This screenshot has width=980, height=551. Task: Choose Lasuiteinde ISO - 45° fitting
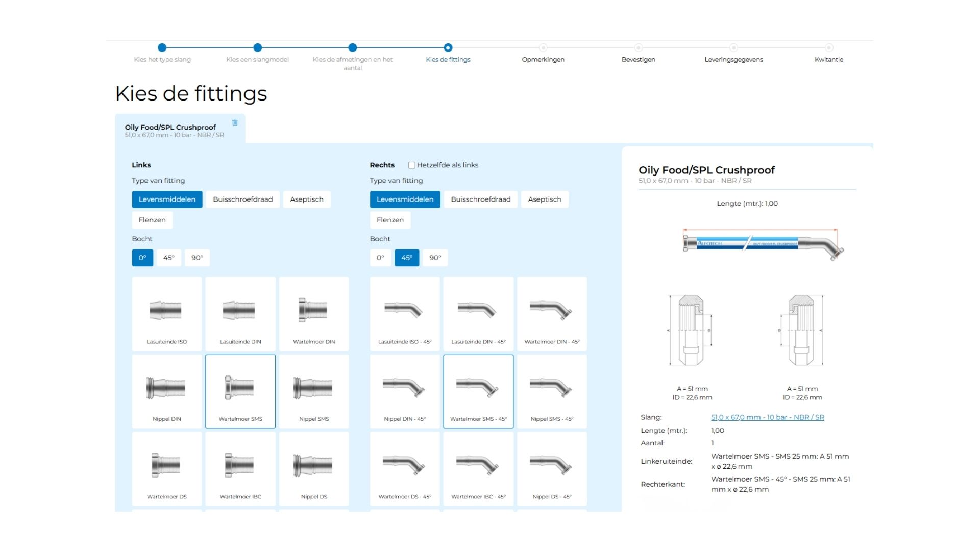(405, 314)
